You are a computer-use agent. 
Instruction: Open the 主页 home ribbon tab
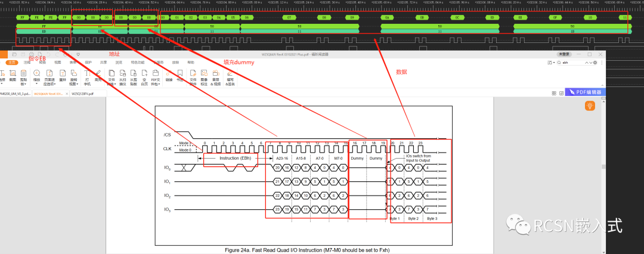13,63
